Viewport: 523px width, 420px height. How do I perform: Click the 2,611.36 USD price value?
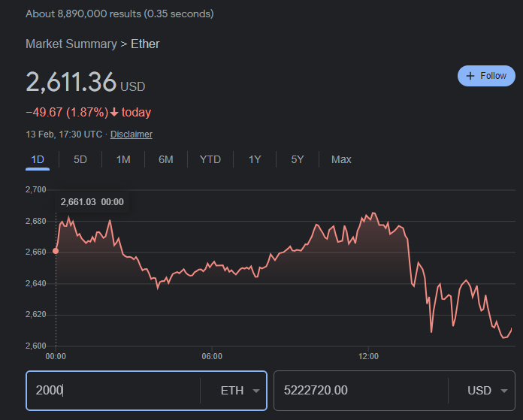(71, 82)
